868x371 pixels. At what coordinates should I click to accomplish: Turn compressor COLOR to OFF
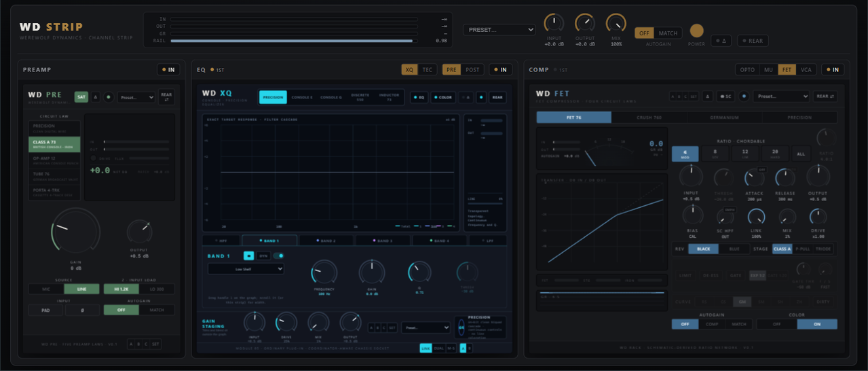pos(776,324)
